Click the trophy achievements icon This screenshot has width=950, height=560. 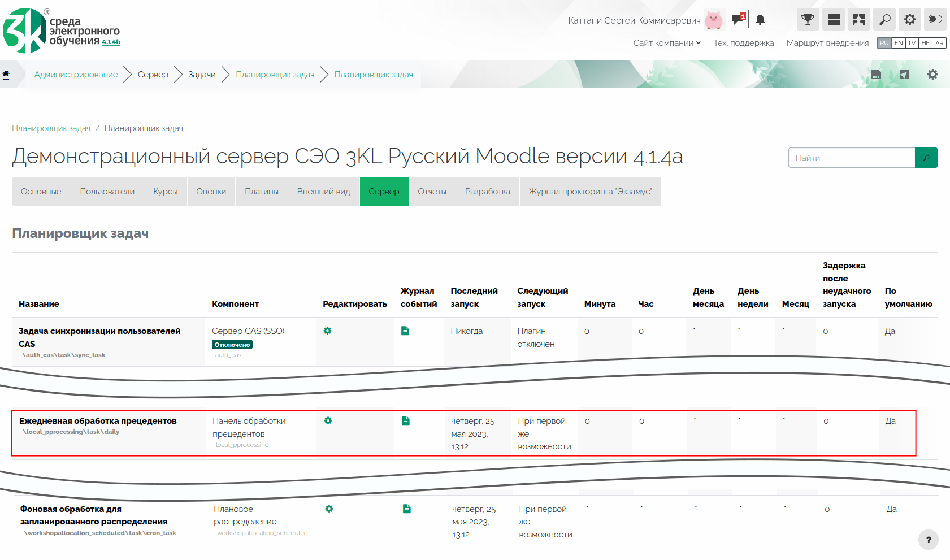808,19
